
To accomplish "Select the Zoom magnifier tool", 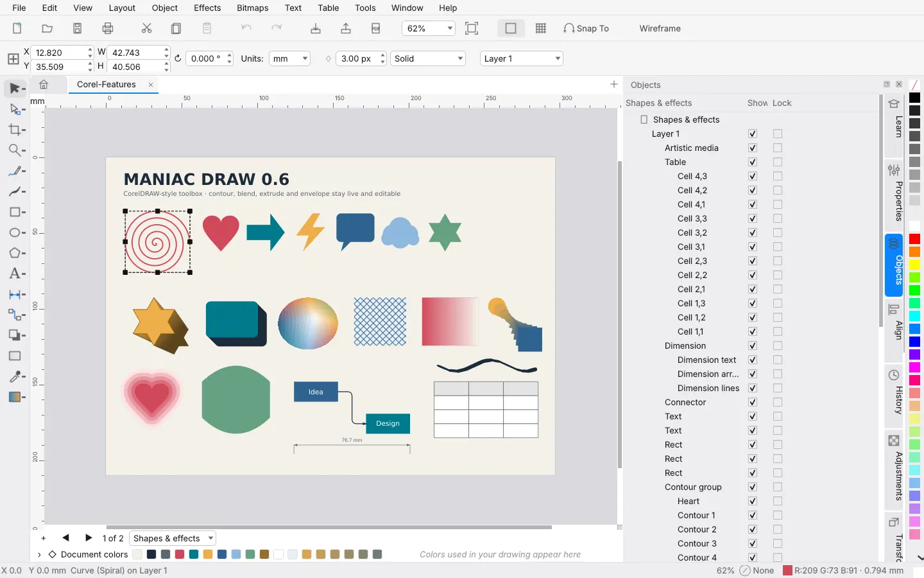I will point(15,150).
